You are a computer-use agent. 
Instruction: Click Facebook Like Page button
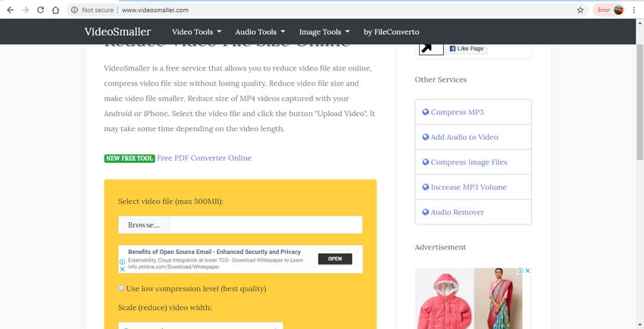467,49
